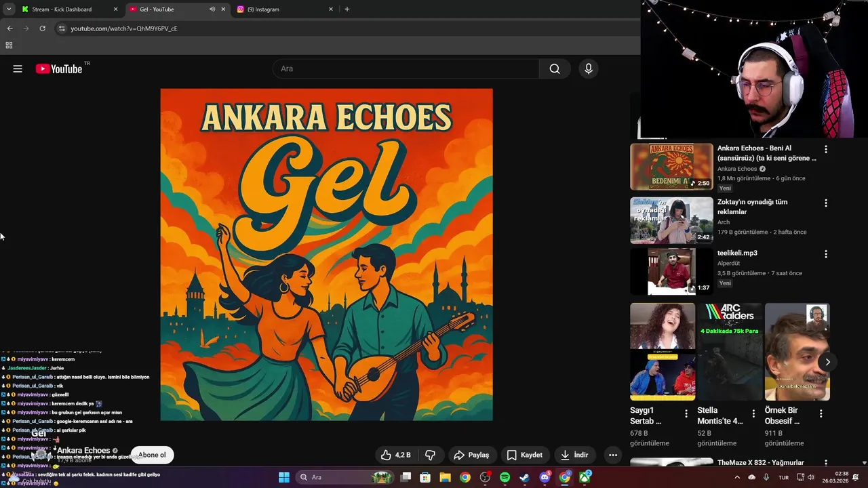Open options for teelikeli.mp3 video
Screen dimensions: 868x488
tap(825, 254)
